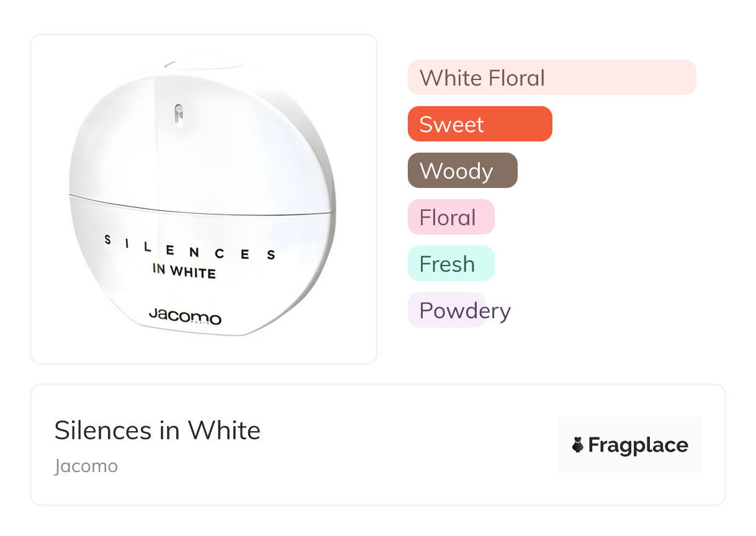This screenshot has width=756, height=536.
Task: Click the IN WHITE text on the bottle
Action: pyautogui.click(x=184, y=271)
